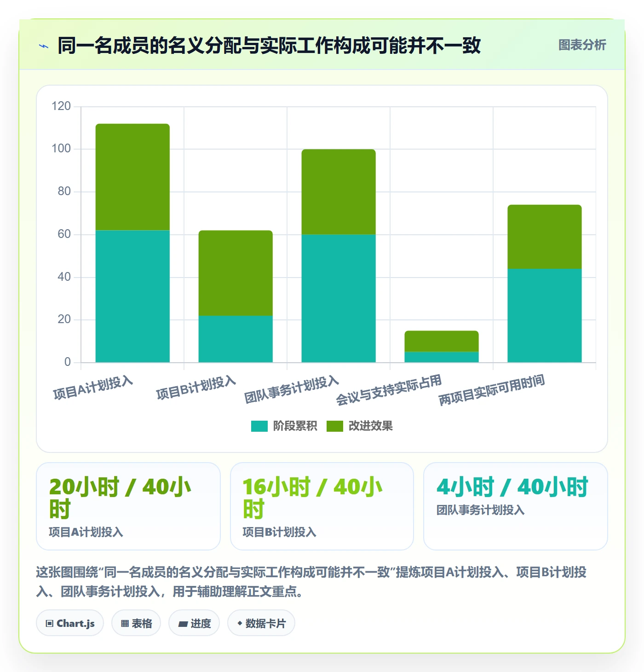Click the 两项目实际可用时间 bar's teal segment
Viewport: 644px width, 672px height.
[x=545, y=315]
